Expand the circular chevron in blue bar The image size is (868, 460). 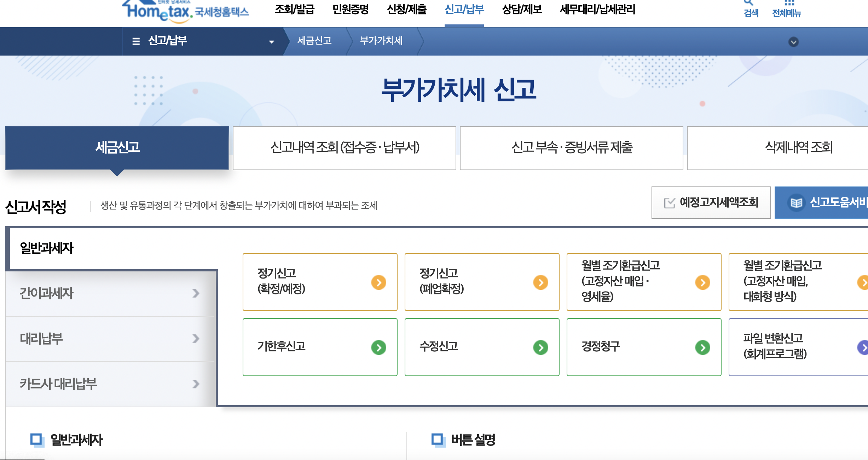click(793, 42)
